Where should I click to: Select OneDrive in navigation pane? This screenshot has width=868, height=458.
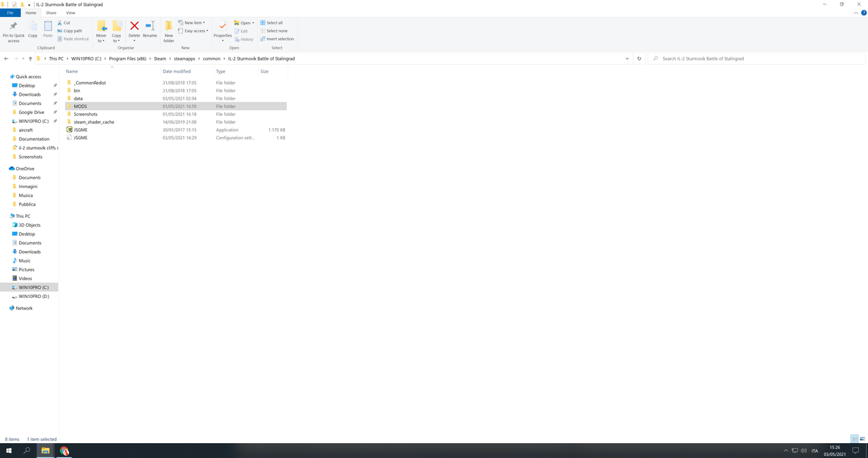(25, 168)
